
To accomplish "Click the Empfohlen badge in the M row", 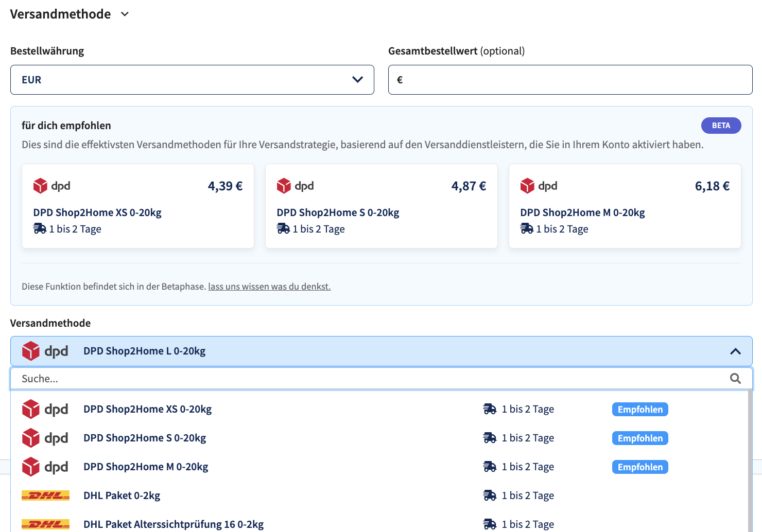I will pyautogui.click(x=640, y=467).
